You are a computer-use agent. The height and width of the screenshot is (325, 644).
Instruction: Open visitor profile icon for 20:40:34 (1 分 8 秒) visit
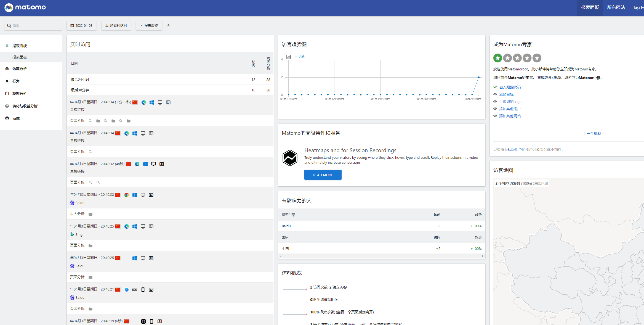tap(168, 102)
